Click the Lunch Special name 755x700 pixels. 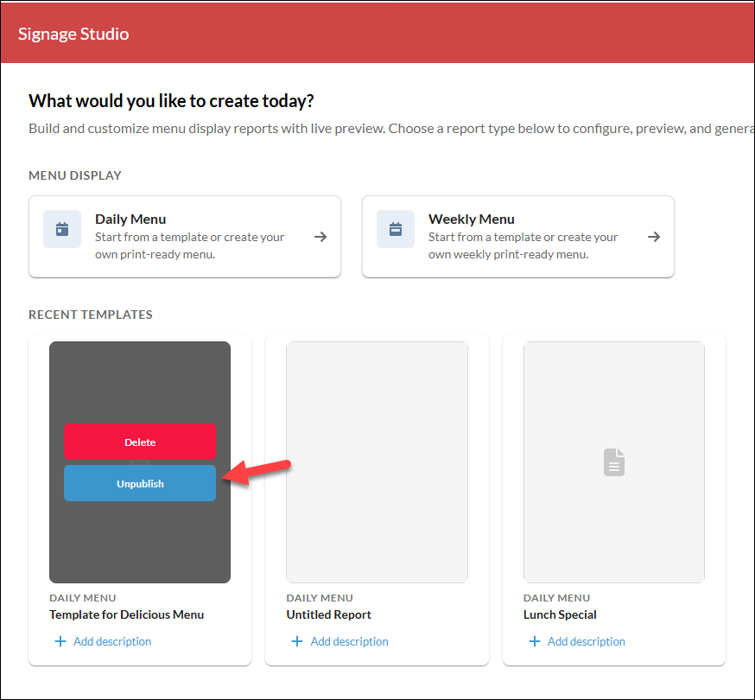click(560, 614)
